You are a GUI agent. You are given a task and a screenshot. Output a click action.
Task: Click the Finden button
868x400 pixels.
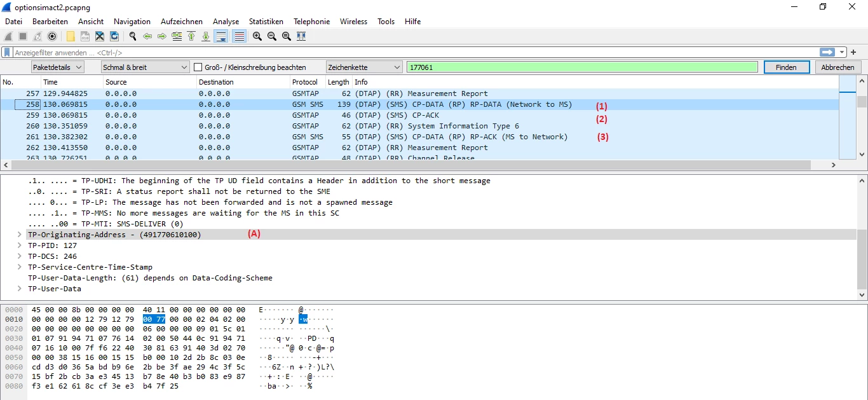pos(786,67)
